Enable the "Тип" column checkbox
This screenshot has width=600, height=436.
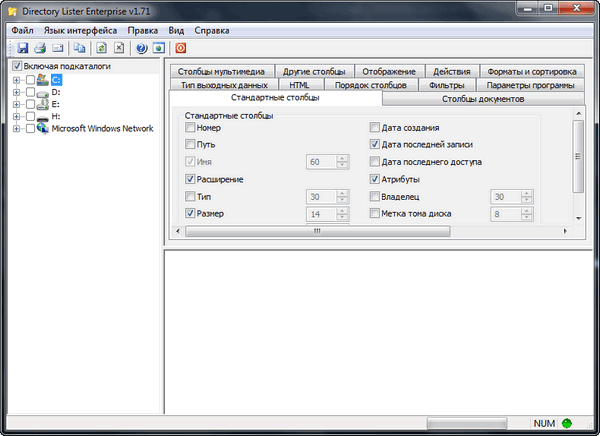(x=190, y=196)
